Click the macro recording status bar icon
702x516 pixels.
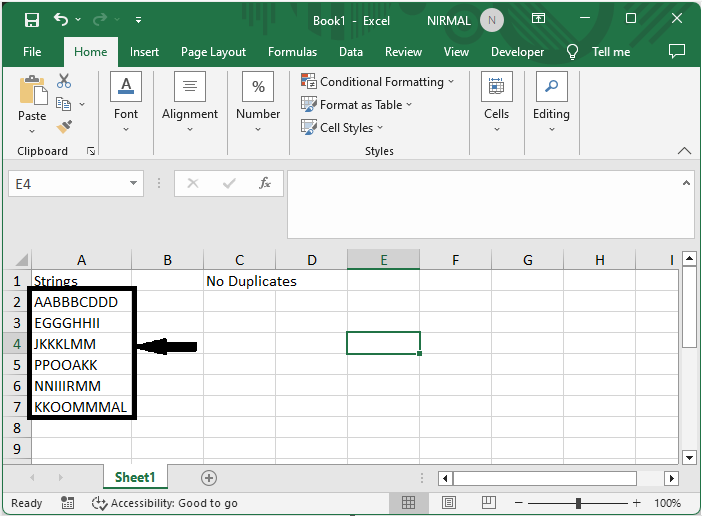point(68,503)
